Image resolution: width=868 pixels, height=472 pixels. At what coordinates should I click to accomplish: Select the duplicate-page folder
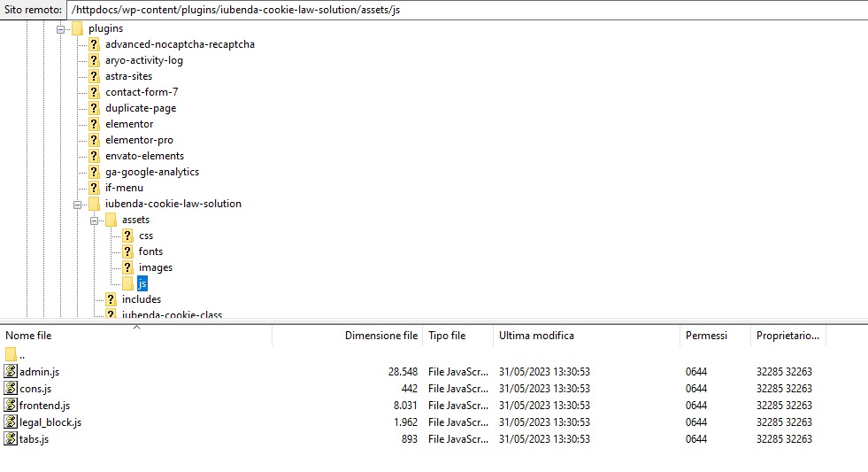(x=141, y=108)
